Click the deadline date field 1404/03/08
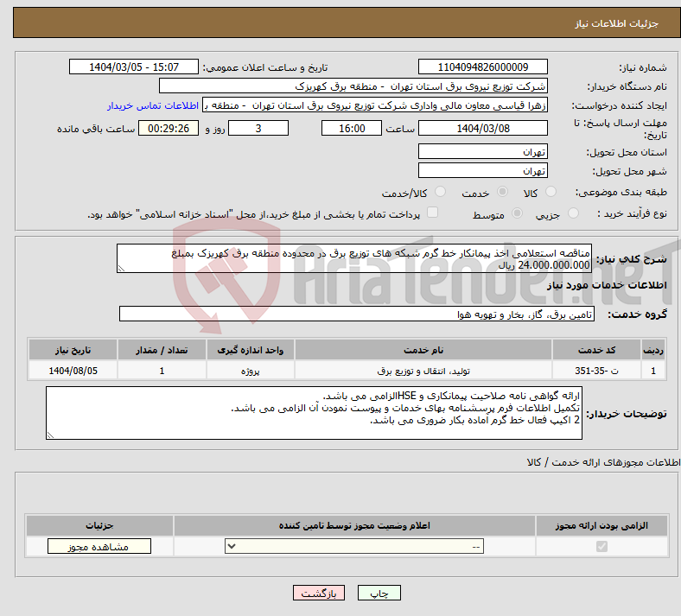The height and width of the screenshot is (616, 681). point(482,129)
